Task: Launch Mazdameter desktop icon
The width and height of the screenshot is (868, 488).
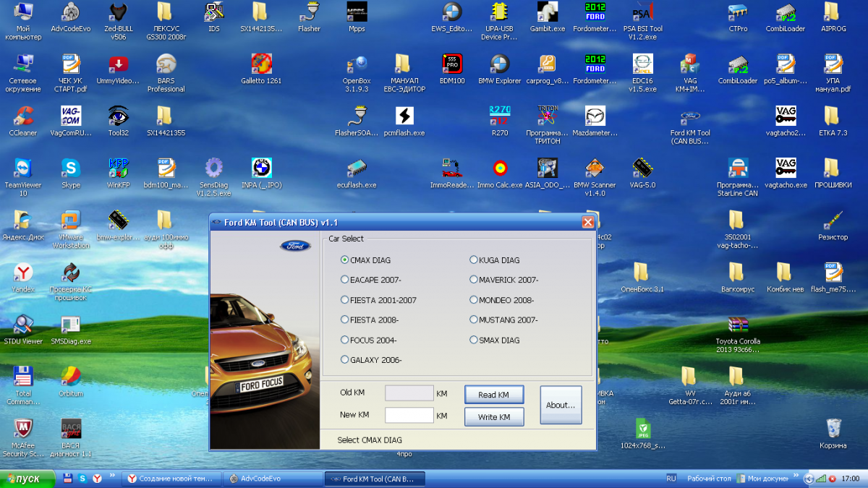Action: (595, 121)
